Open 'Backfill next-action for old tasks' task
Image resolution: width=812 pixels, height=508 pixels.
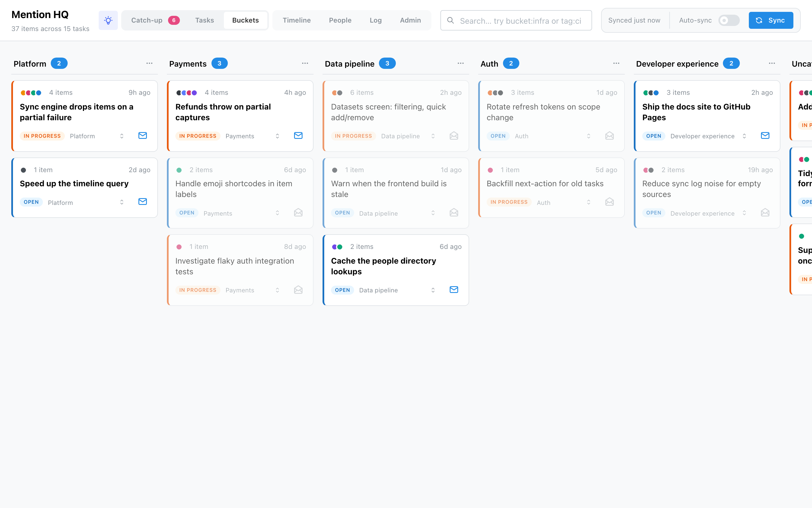point(545,183)
